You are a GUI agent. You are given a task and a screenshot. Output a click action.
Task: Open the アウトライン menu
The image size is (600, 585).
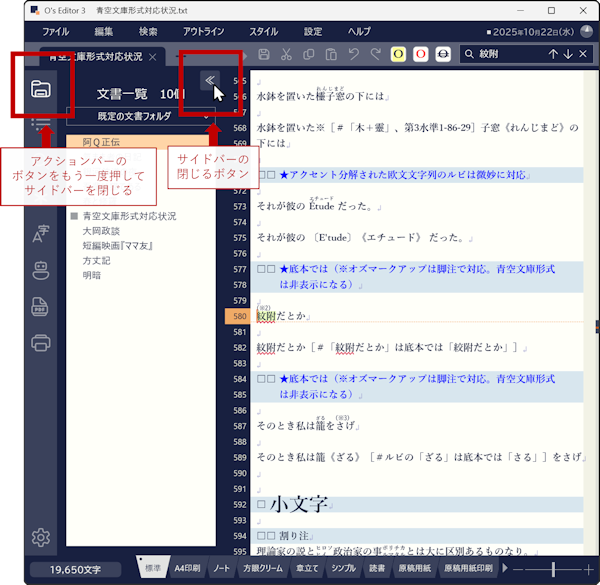203,31
